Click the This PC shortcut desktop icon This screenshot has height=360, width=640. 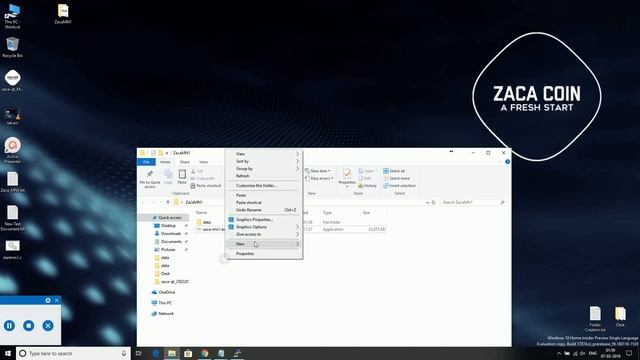[x=12, y=16]
